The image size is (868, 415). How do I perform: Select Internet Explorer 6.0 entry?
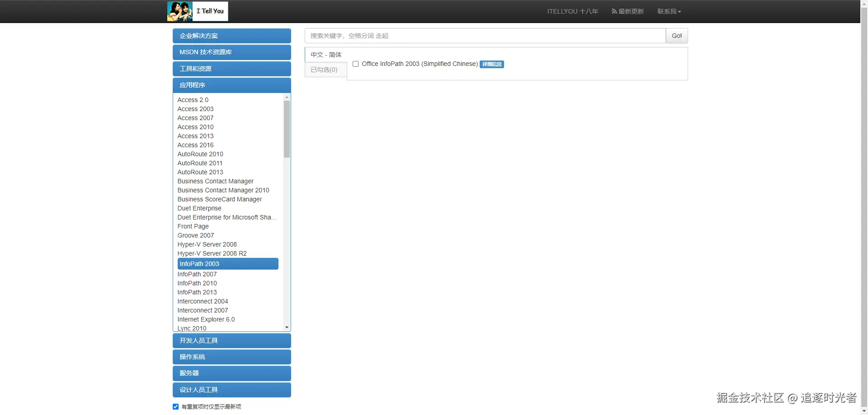[x=206, y=319]
